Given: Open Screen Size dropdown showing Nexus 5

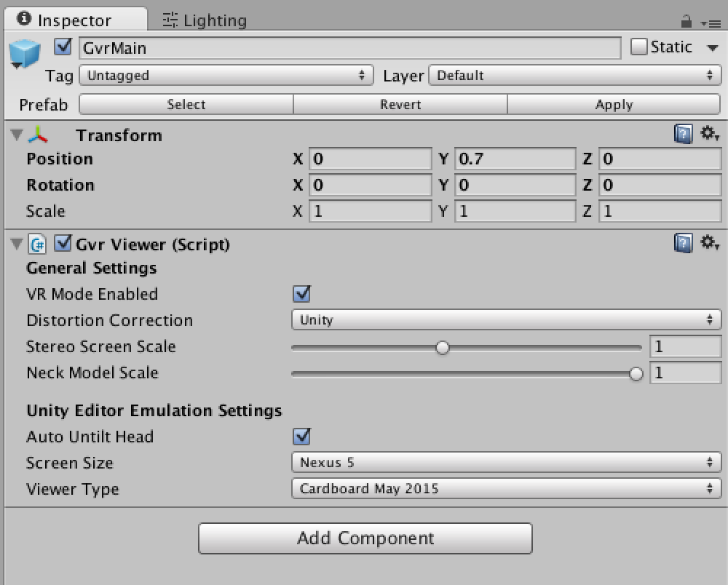Looking at the screenshot, I should point(506,462).
